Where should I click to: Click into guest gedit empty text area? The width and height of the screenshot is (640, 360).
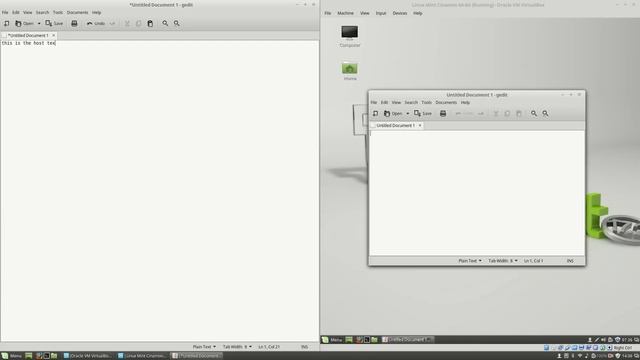click(477, 193)
